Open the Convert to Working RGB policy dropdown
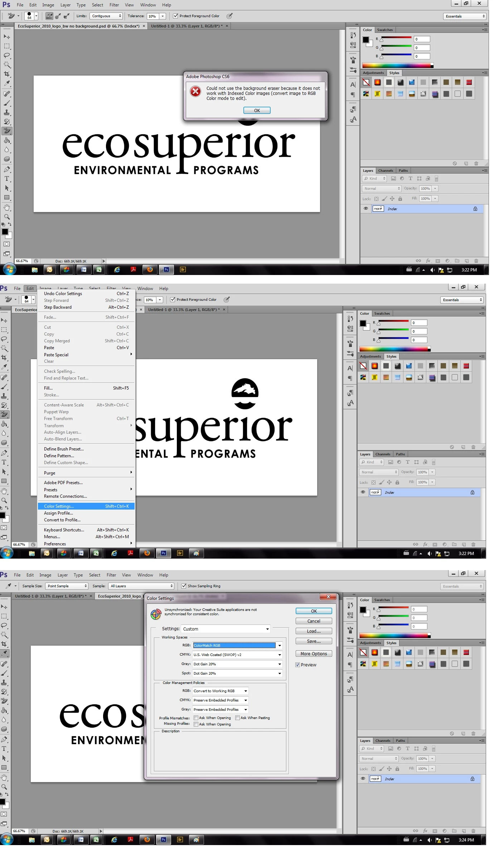 click(220, 691)
